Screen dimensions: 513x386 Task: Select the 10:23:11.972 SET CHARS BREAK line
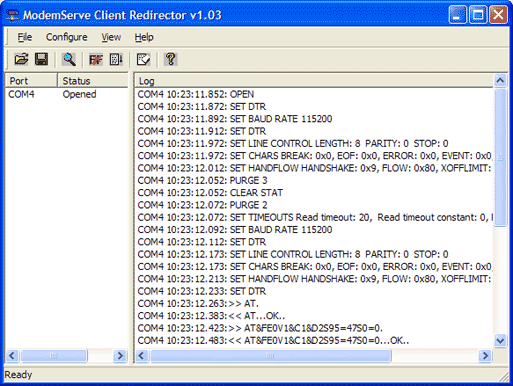tap(314, 156)
